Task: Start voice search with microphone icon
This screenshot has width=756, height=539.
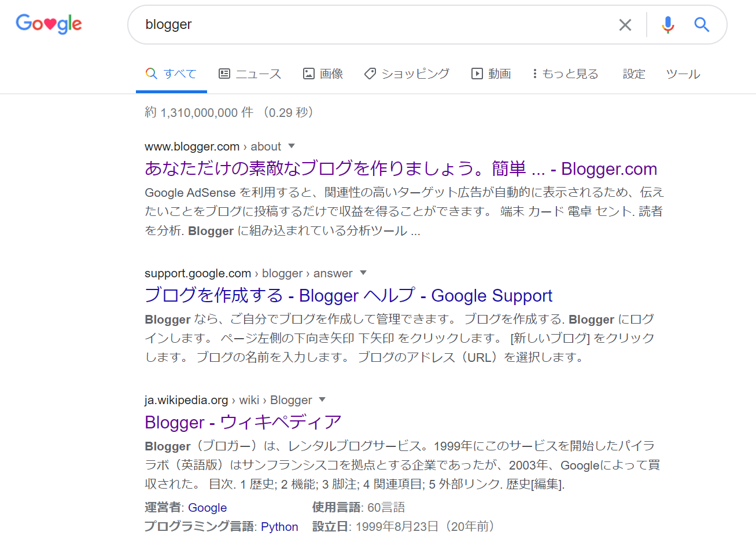Action: [668, 25]
